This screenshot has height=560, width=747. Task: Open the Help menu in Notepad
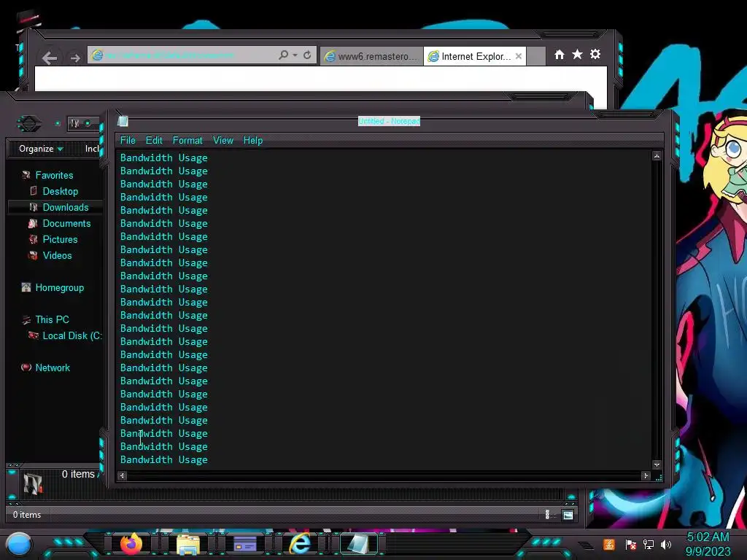click(x=253, y=141)
